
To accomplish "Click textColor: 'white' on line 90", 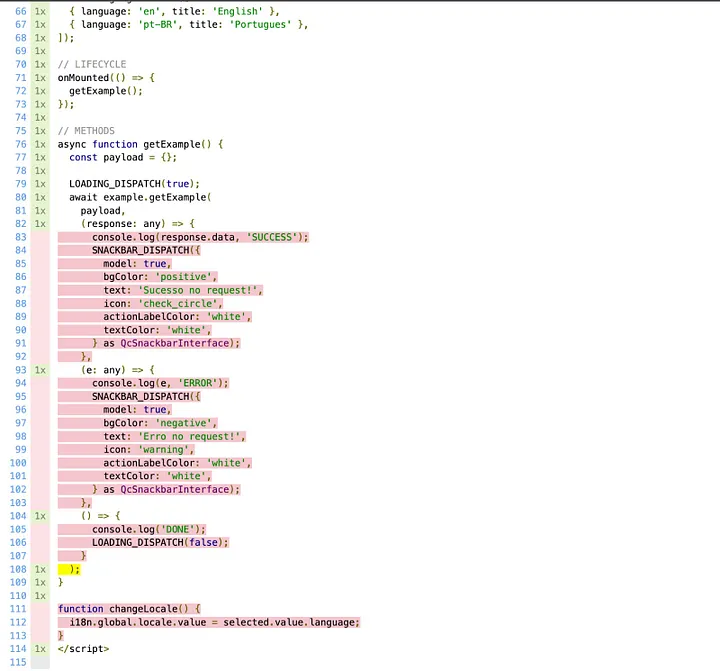I will pos(157,330).
